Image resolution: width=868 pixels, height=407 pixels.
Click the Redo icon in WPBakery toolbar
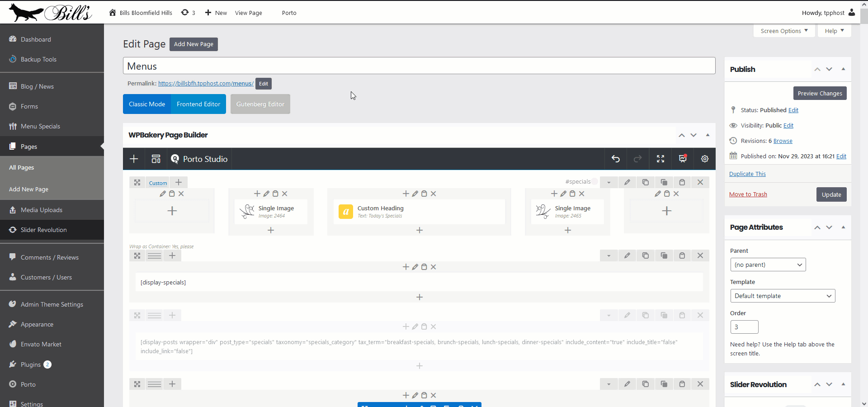(637, 159)
